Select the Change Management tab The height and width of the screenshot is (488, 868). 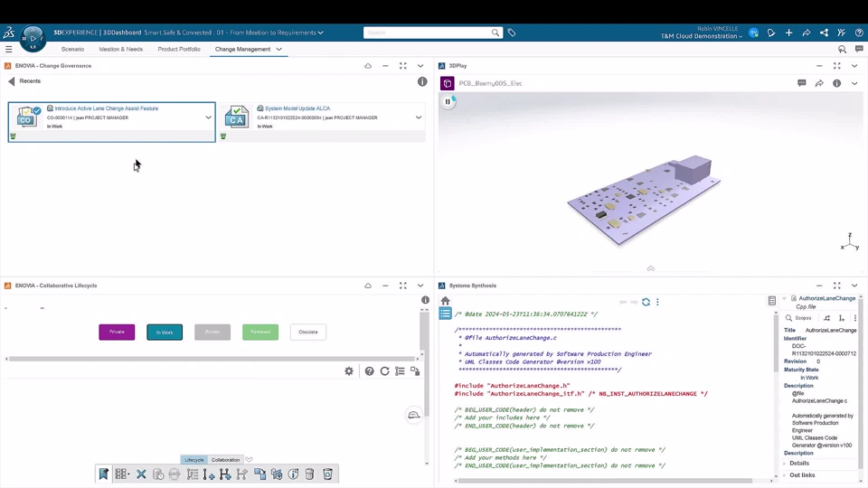coord(242,49)
